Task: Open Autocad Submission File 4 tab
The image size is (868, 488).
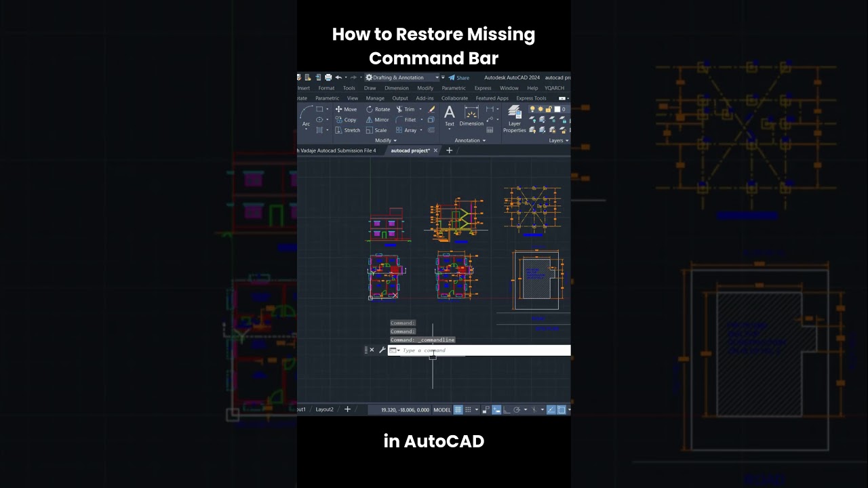Action: click(x=337, y=150)
